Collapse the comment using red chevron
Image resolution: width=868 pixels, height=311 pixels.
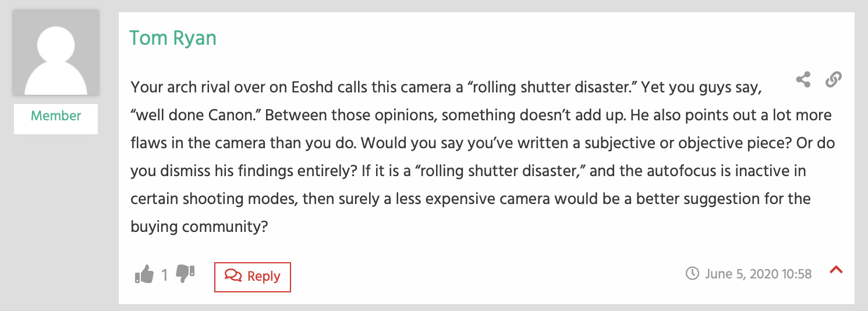[837, 270]
